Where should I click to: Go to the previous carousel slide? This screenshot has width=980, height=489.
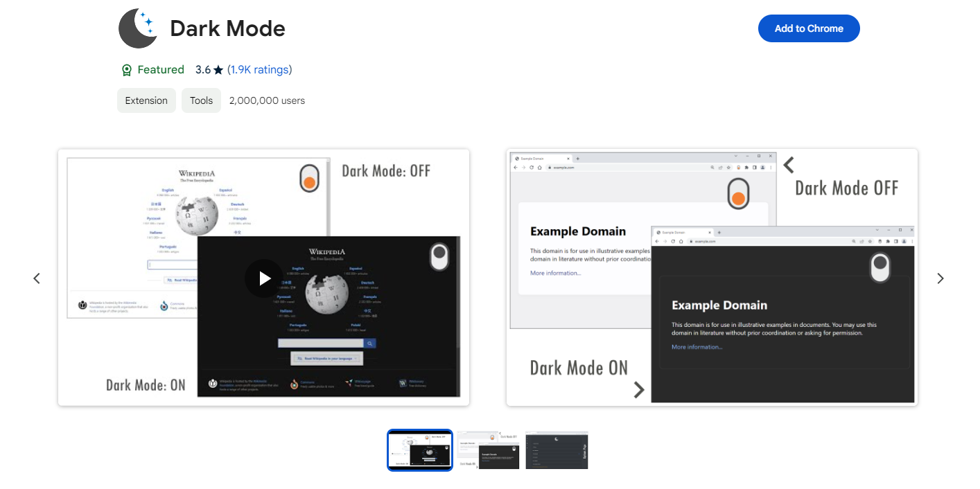37,278
